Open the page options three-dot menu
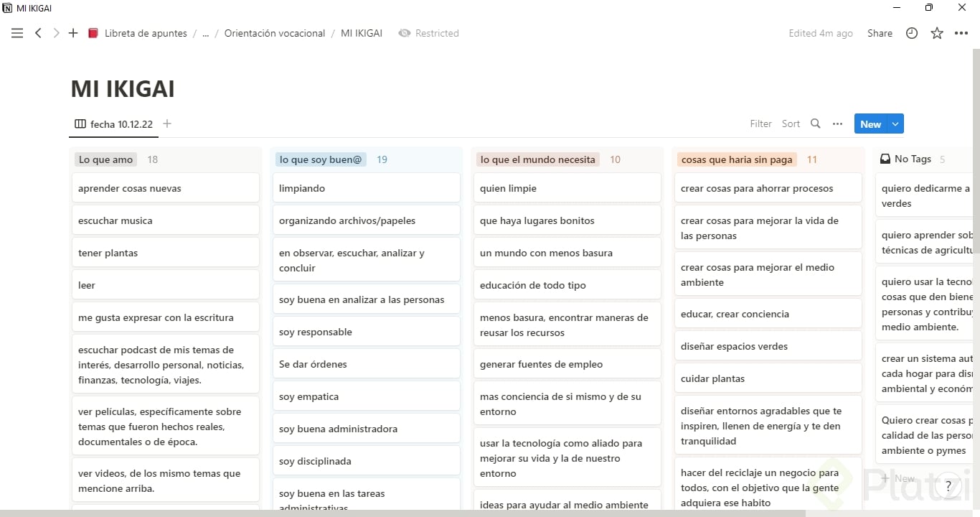The image size is (980, 517). 961,33
